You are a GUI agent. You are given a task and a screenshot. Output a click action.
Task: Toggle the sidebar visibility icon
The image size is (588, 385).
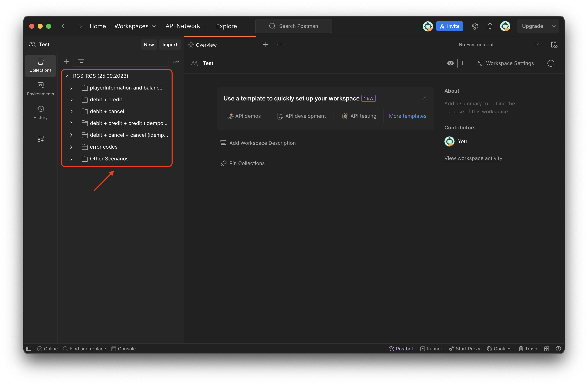(x=29, y=348)
